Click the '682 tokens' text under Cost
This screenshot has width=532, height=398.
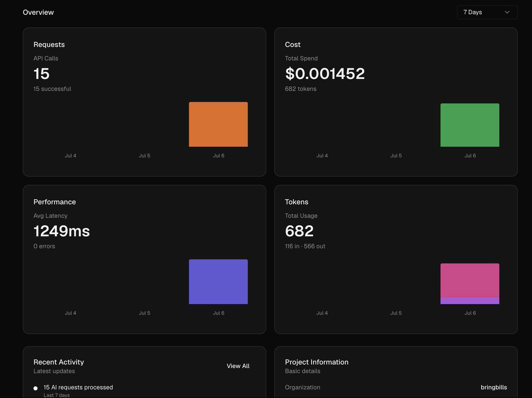pos(301,89)
